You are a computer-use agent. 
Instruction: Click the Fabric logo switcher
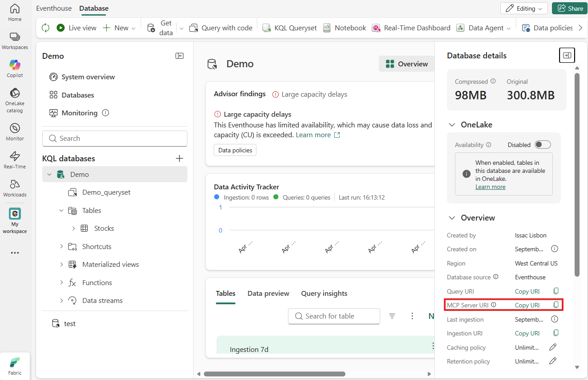[15, 366]
